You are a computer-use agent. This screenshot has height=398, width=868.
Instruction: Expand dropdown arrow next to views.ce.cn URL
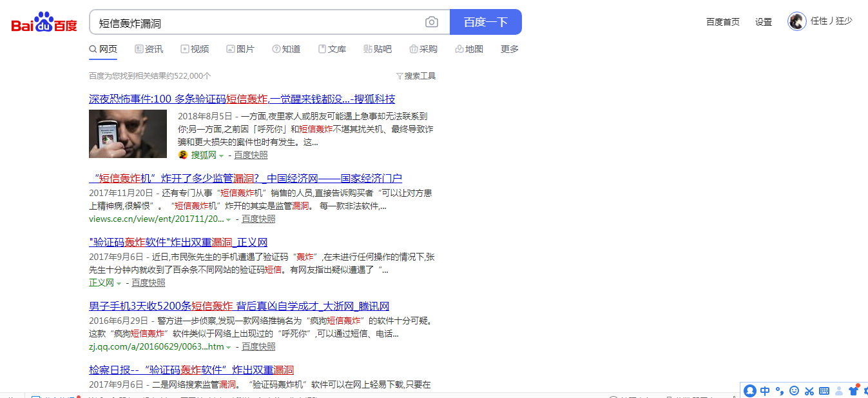(229, 220)
